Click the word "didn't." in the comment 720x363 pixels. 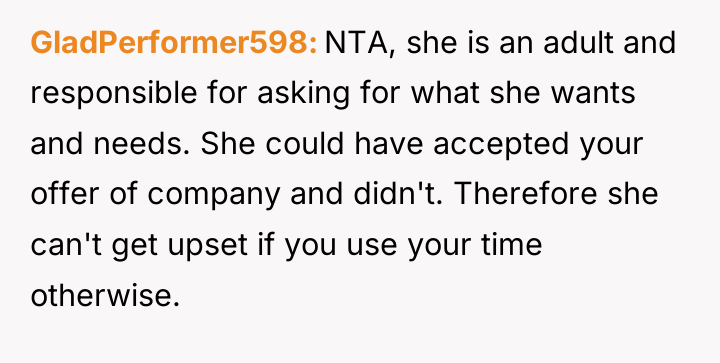(x=399, y=195)
